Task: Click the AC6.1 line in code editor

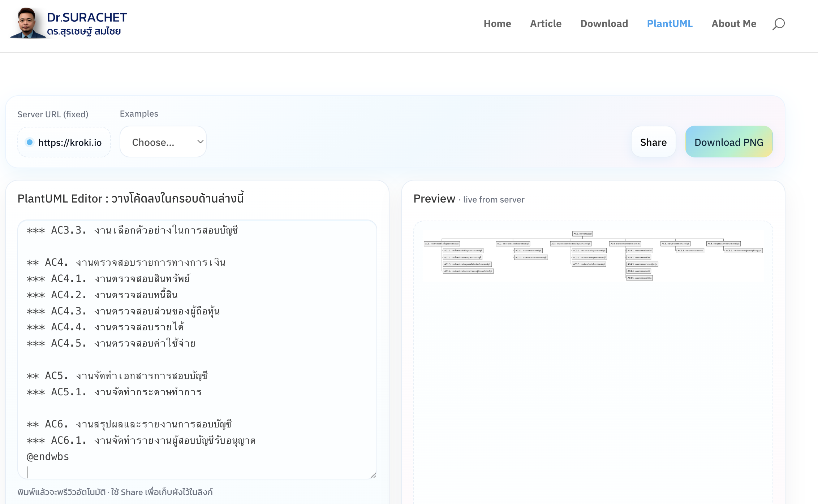Action: [141, 440]
